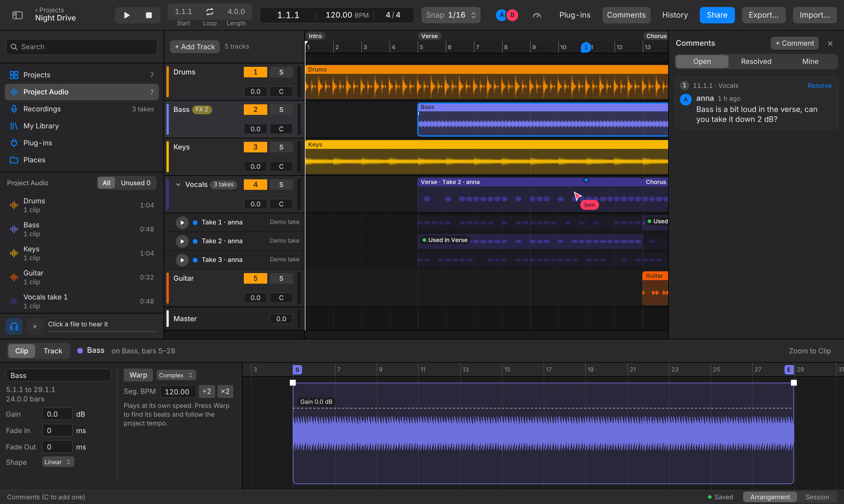Click Add Track button

[x=195, y=47]
